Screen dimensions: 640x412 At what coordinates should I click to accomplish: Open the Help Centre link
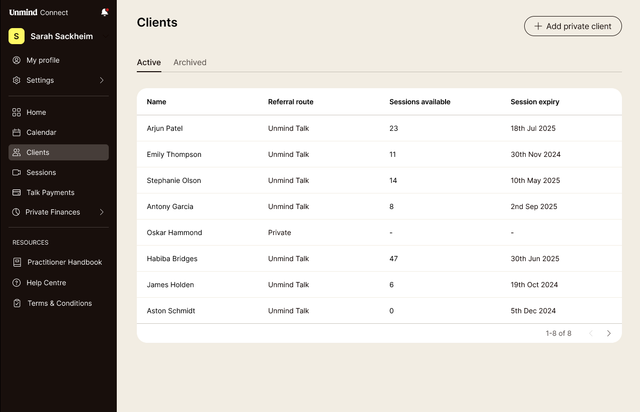[x=46, y=282]
